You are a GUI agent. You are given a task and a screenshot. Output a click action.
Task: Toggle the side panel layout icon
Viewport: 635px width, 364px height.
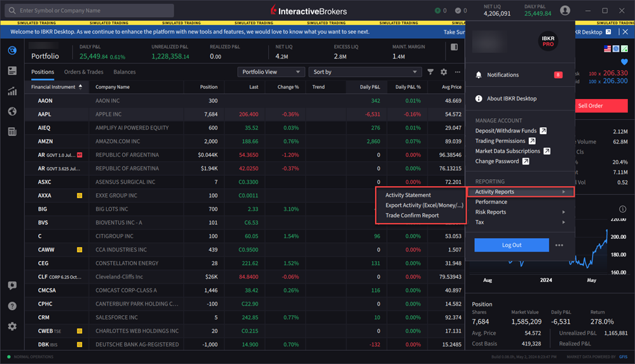point(454,47)
